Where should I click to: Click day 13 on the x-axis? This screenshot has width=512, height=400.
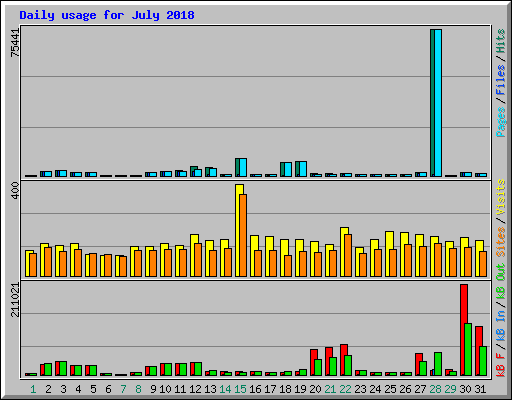210,389
